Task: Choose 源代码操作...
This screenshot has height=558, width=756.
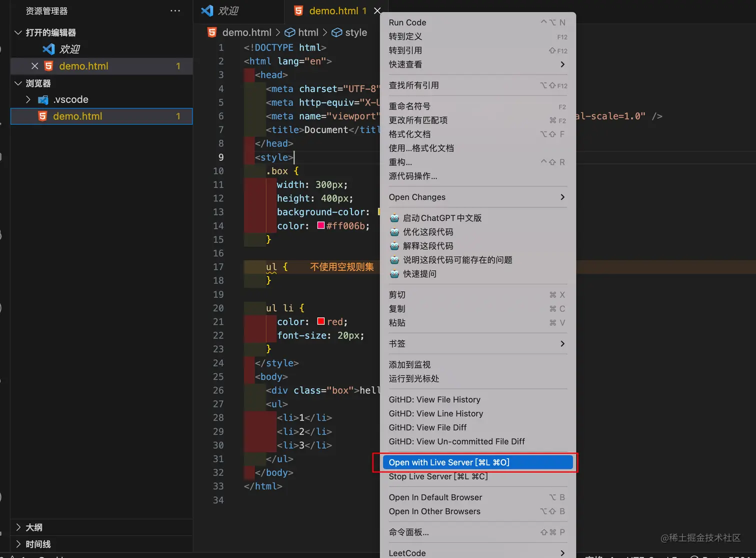Action: [x=477, y=176]
